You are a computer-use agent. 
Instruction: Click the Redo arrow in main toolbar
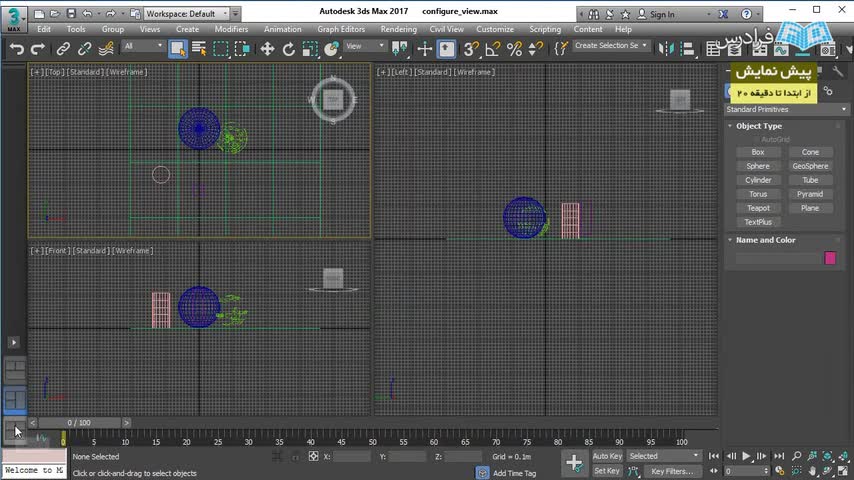click(38, 50)
